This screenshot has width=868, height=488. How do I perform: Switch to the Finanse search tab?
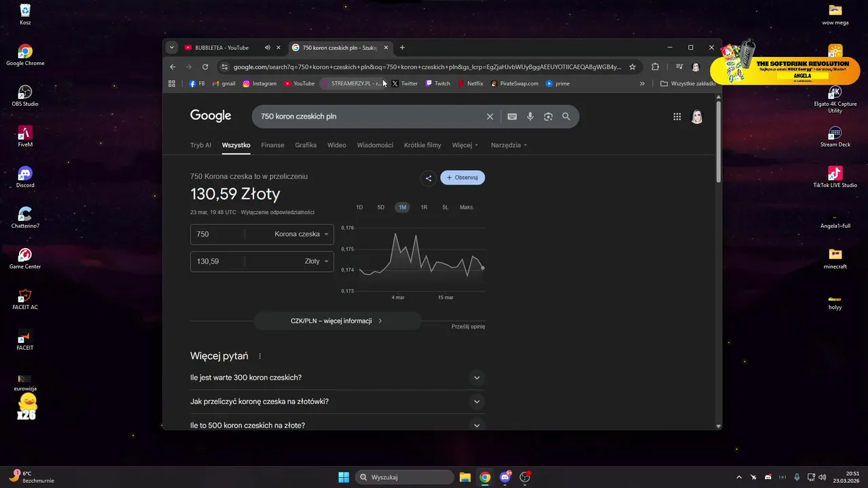(273, 145)
